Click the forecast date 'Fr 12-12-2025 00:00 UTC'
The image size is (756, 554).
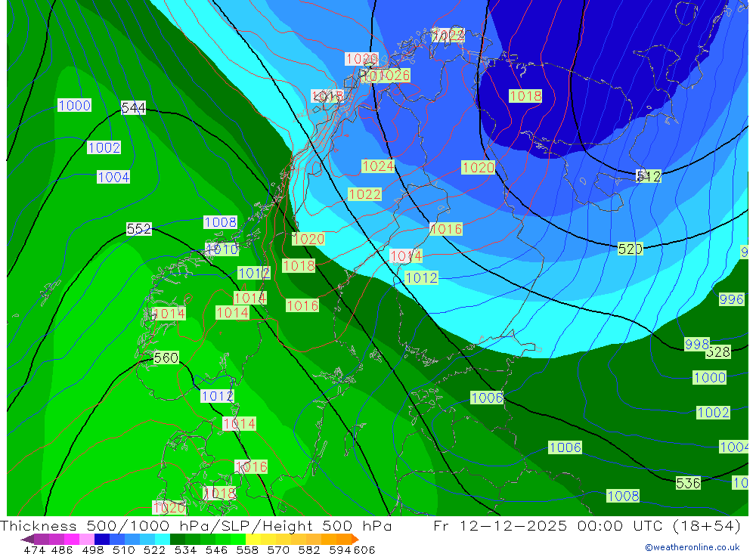click(x=550, y=526)
